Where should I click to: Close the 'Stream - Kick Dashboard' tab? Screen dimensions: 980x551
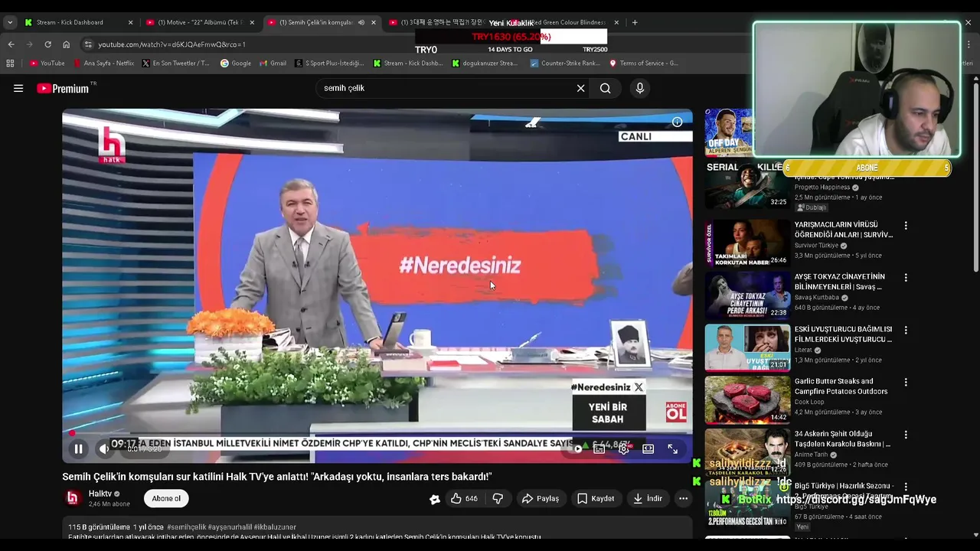[130, 22]
